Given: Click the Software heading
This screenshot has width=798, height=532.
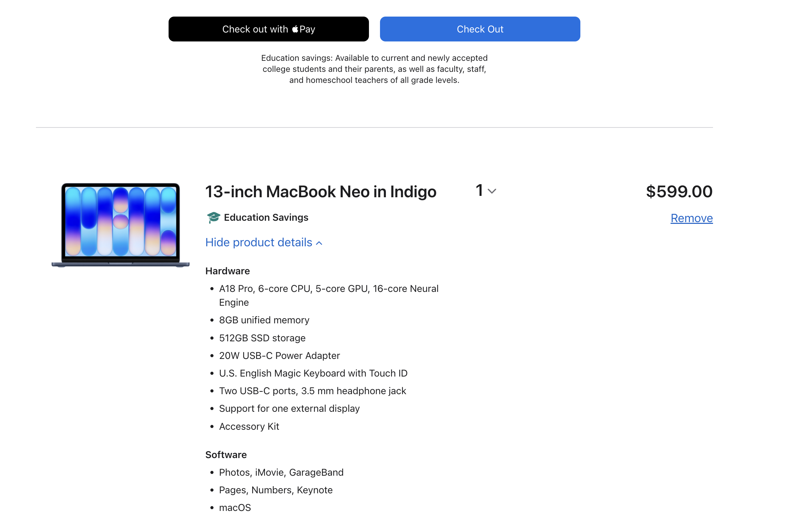Looking at the screenshot, I should [226, 455].
